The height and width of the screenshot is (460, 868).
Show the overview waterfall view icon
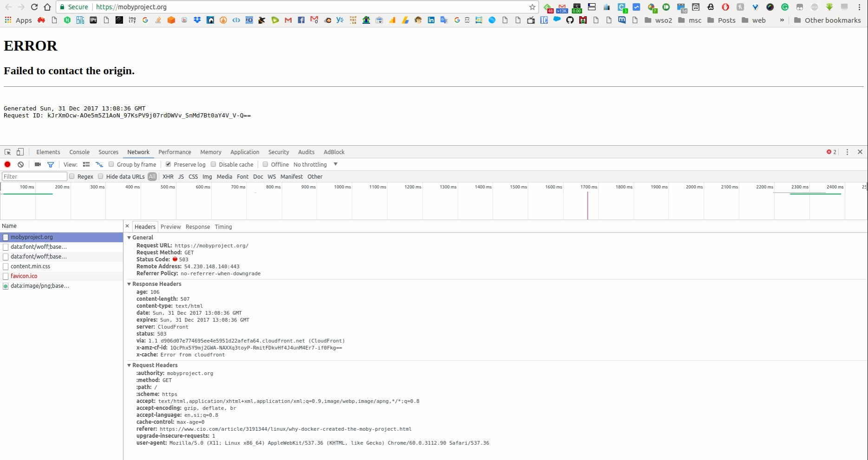pos(99,164)
